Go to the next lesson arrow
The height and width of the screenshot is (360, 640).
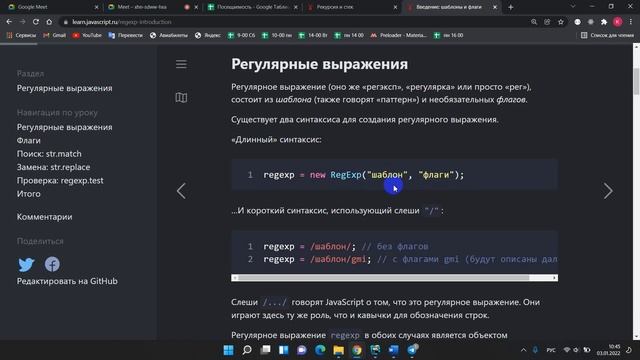coord(608,191)
